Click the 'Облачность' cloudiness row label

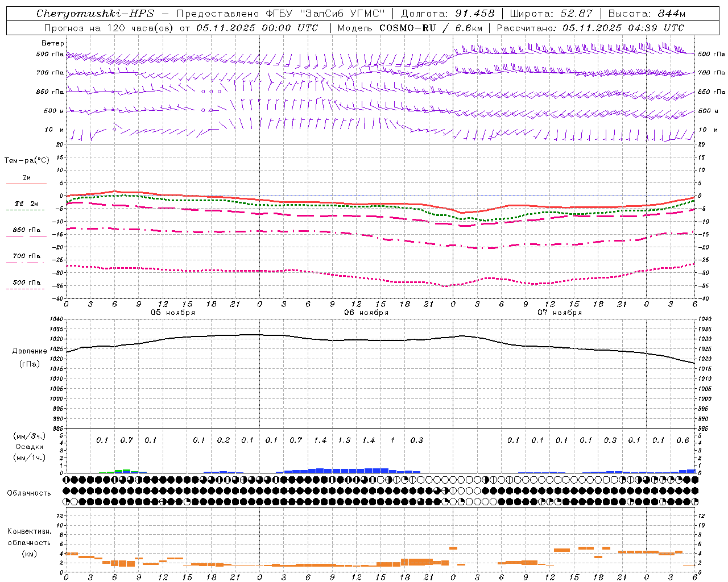pyautogui.click(x=29, y=493)
